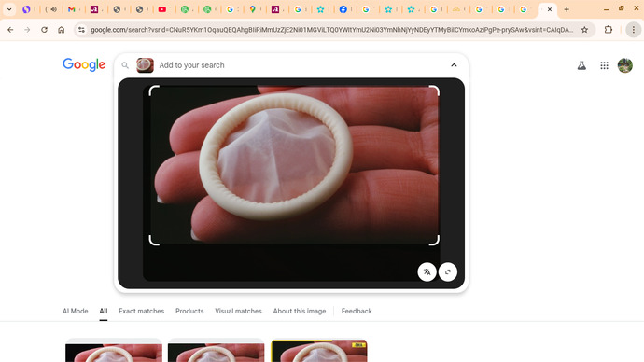The width and height of the screenshot is (644, 362).
Task: Open Search Labs flask icon
Action: (x=581, y=65)
